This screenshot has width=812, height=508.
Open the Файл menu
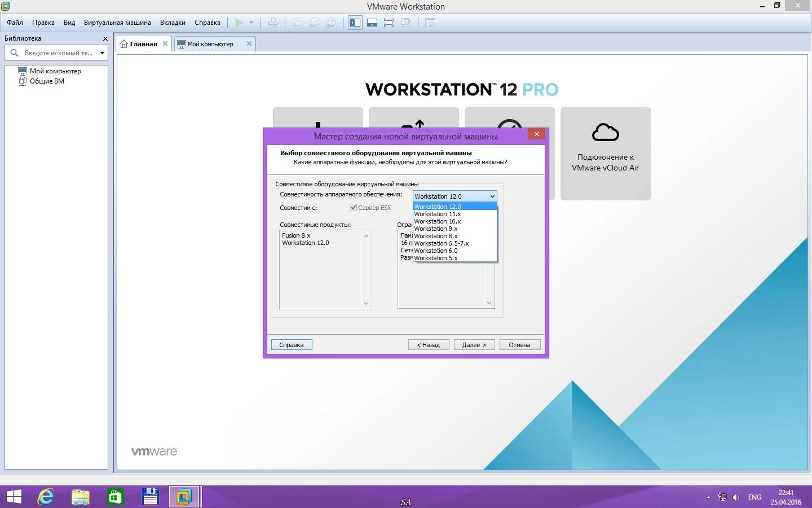[x=15, y=23]
